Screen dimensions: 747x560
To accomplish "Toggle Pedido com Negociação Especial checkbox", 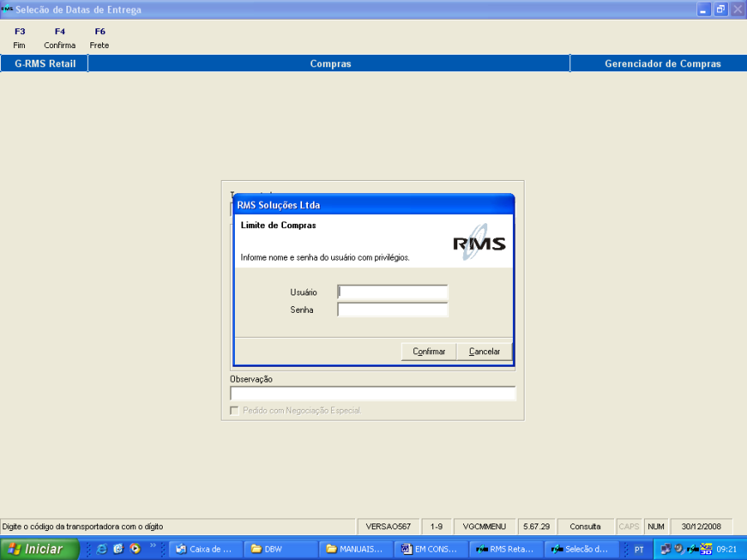I will (234, 411).
